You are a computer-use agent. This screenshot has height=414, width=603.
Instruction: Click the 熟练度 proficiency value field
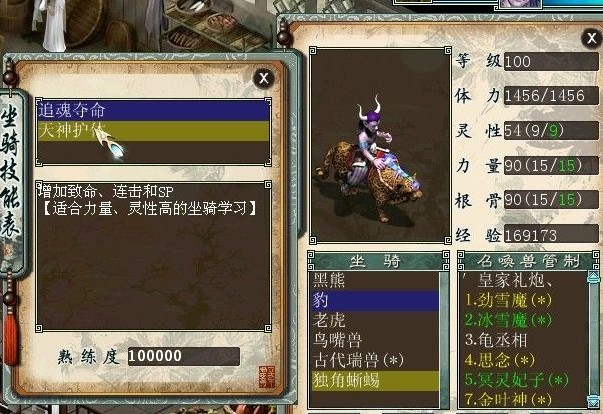pos(184,356)
